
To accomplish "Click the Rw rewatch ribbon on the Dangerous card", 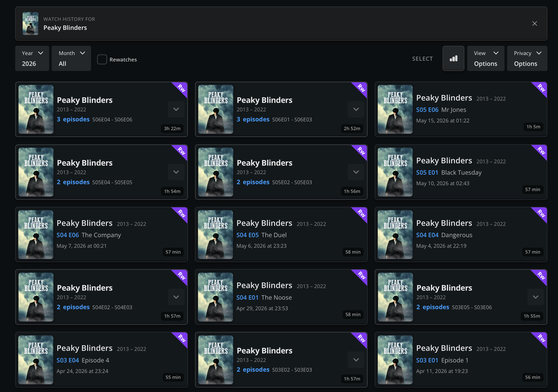I will point(541,213).
